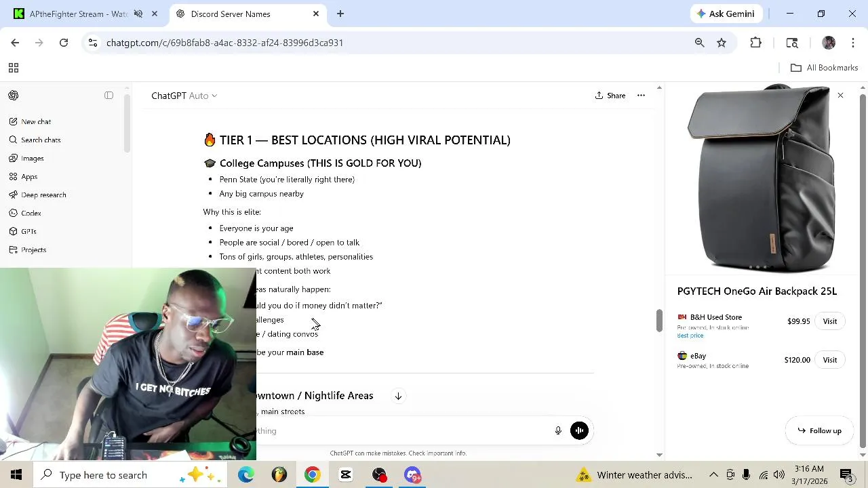868x488 pixels.
Task: Click the PGYTECH backpack product image
Action: pyautogui.click(x=762, y=178)
